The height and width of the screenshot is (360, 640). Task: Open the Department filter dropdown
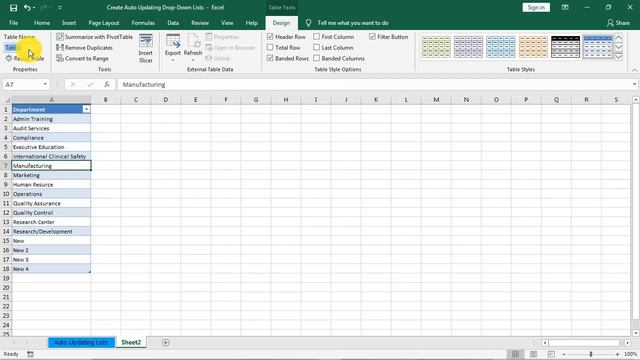click(x=86, y=109)
